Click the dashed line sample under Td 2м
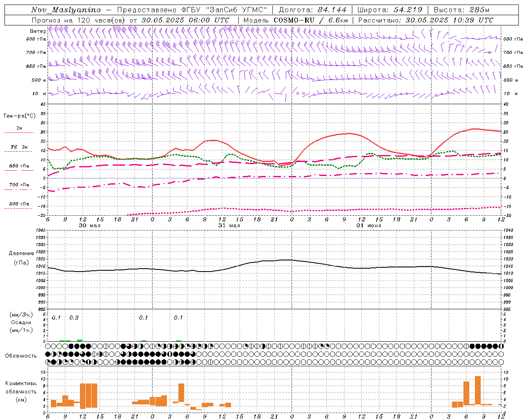 click(x=18, y=152)
